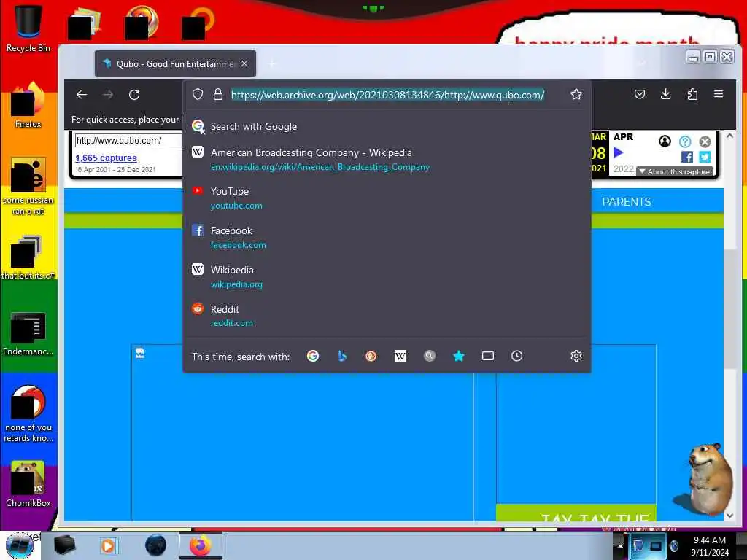Open the Extensions puzzle icon
Image resolution: width=747 pixels, height=560 pixels.
692,94
